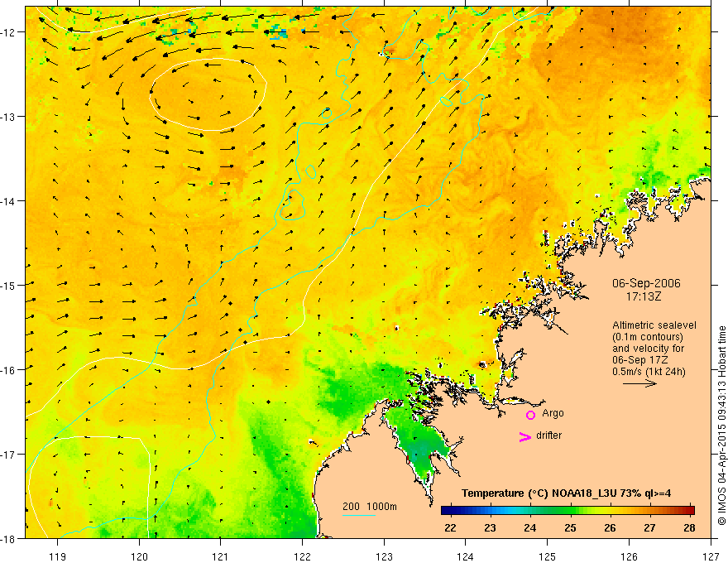This screenshot has height=563, width=728.
Task: Click the 'Altimetric sealevel' caption line
Action: coord(654,325)
